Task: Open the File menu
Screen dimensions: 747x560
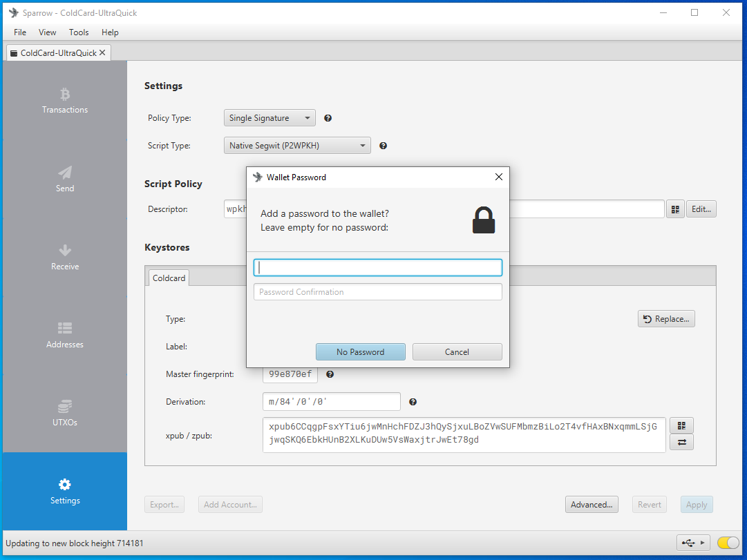Action: (x=20, y=32)
